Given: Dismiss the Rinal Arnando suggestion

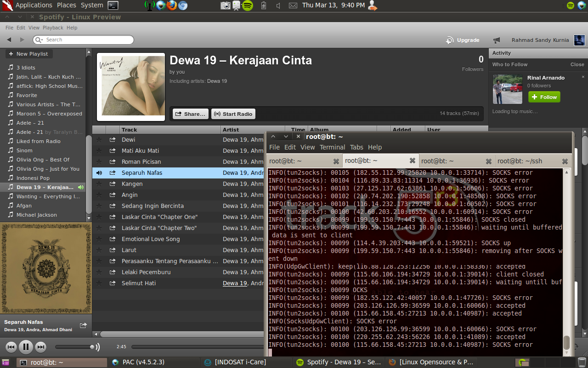Looking at the screenshot, I should (x=583, y=77).
